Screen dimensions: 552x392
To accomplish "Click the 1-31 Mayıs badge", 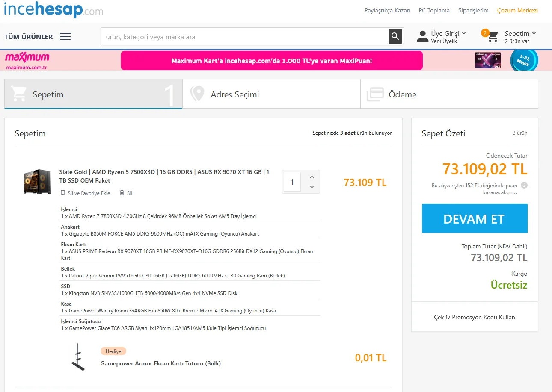I will click(524, 60).
